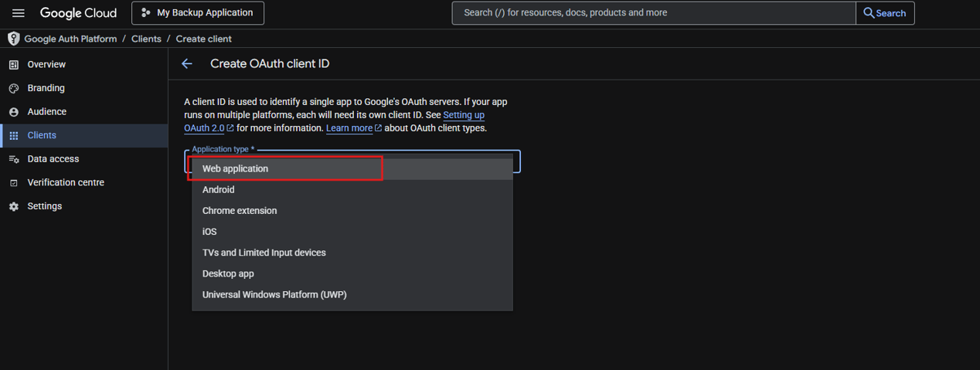
Task: Click the magnifier icon in Search button
Action: coord(869,13)
